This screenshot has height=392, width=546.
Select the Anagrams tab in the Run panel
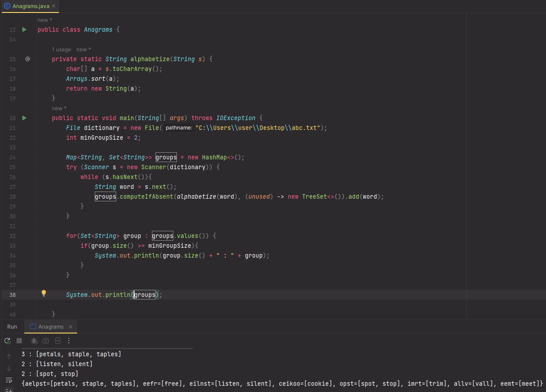[x=51, y=327]
